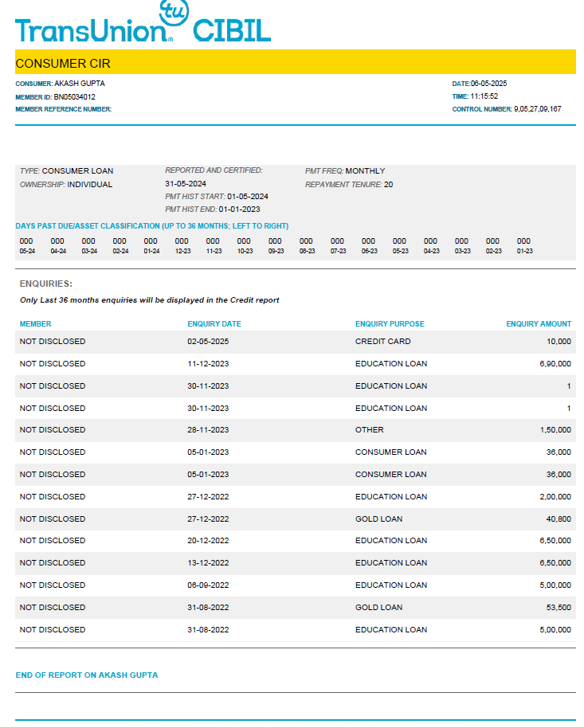Select the 05-24 payment history entry

point(26,245)
